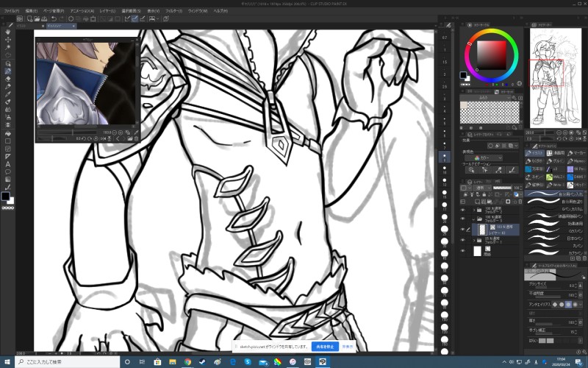588x368 pixels.
Task: Select the マーカー sub tool group
Action: click(x=576, y=153)
